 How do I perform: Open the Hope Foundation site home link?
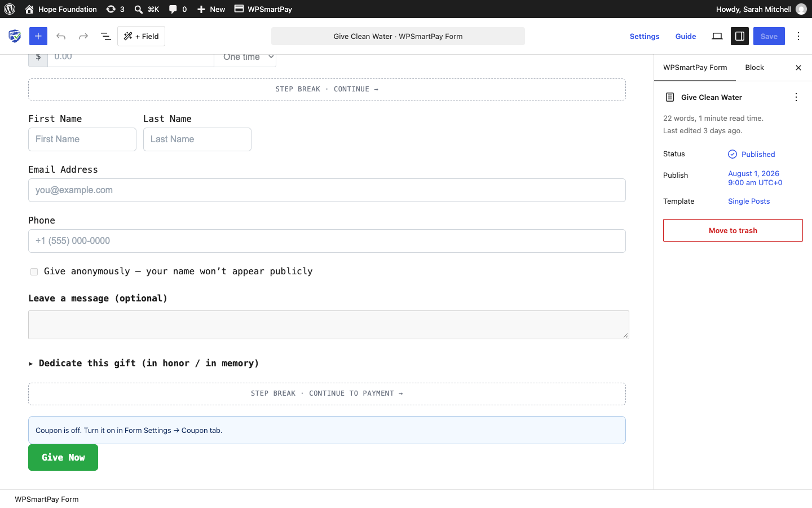click(61, 9)
